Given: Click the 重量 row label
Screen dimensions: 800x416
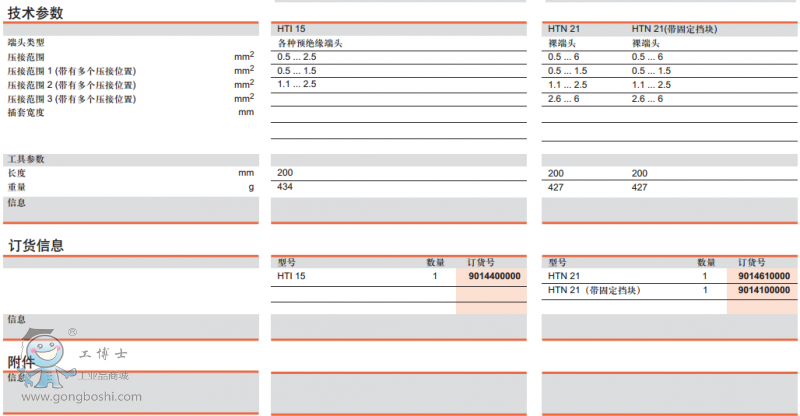Looking at the screenshot, I should pos(17,187).
